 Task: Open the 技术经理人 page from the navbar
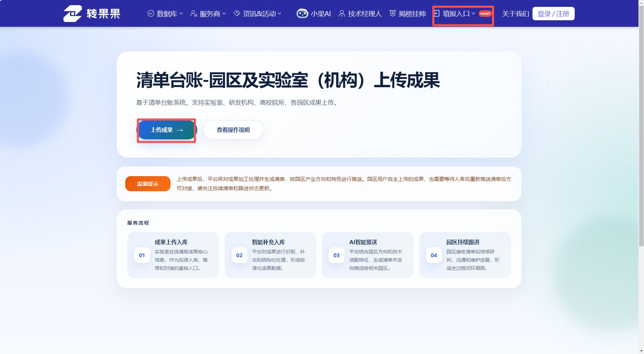[365, 13]
